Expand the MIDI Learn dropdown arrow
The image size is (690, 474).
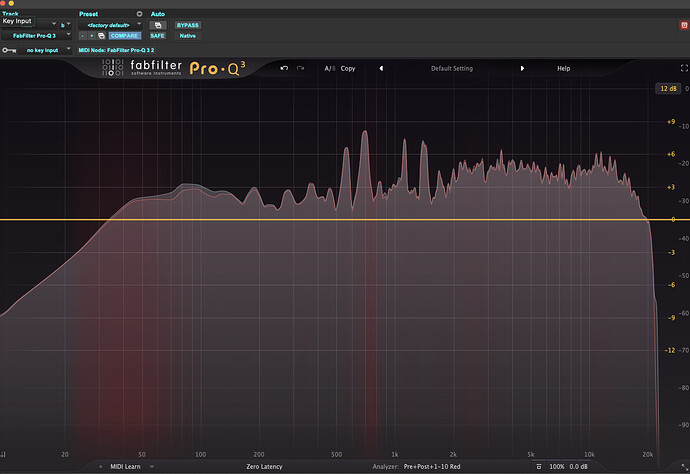pos(152,467)
